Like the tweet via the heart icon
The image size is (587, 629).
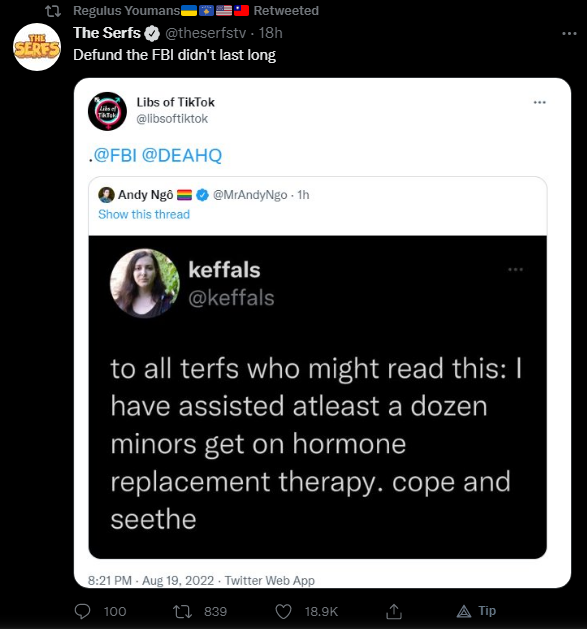[x=283, y=611]
